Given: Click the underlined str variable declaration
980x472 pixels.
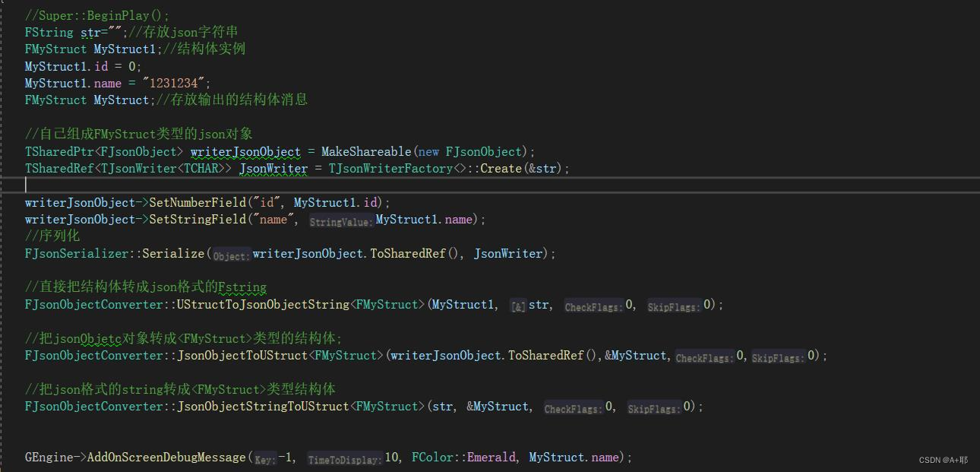Looking at the screenshot, I should click(x=89, y=32).
